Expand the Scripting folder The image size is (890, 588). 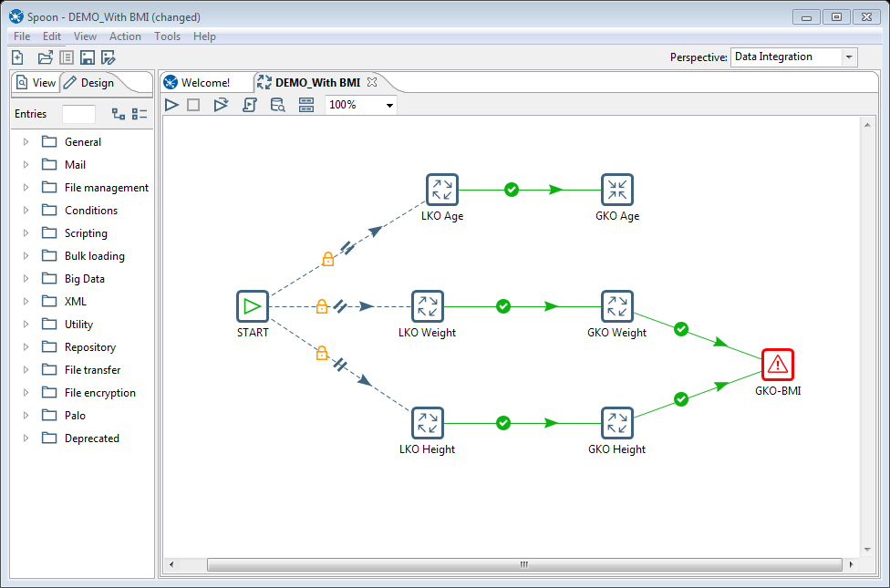[x=26, y=232]
